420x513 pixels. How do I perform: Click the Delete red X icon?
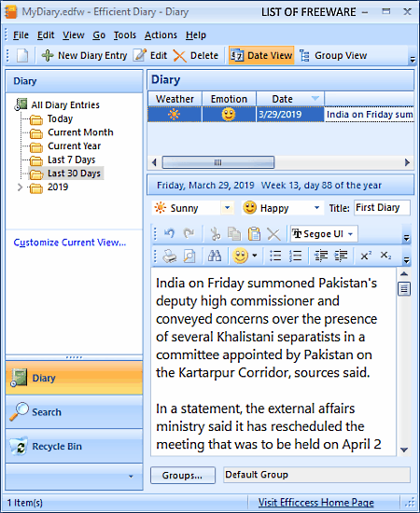tap(179, 56)
